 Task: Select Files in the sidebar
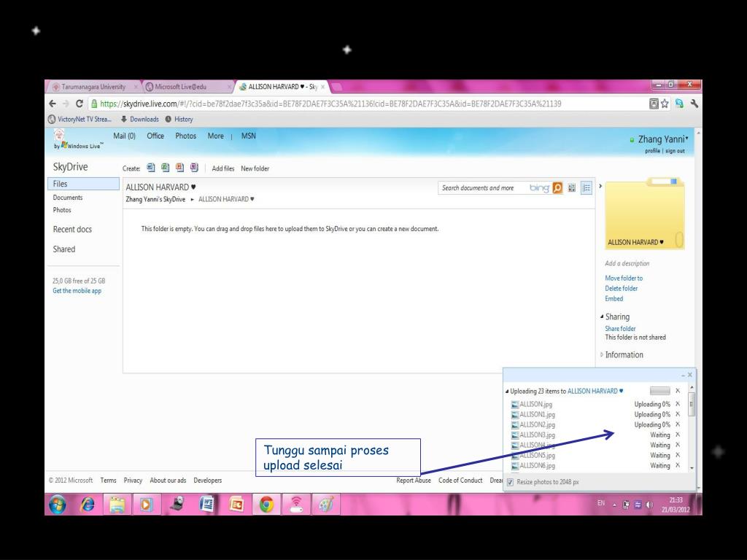[x=83, y=184]
